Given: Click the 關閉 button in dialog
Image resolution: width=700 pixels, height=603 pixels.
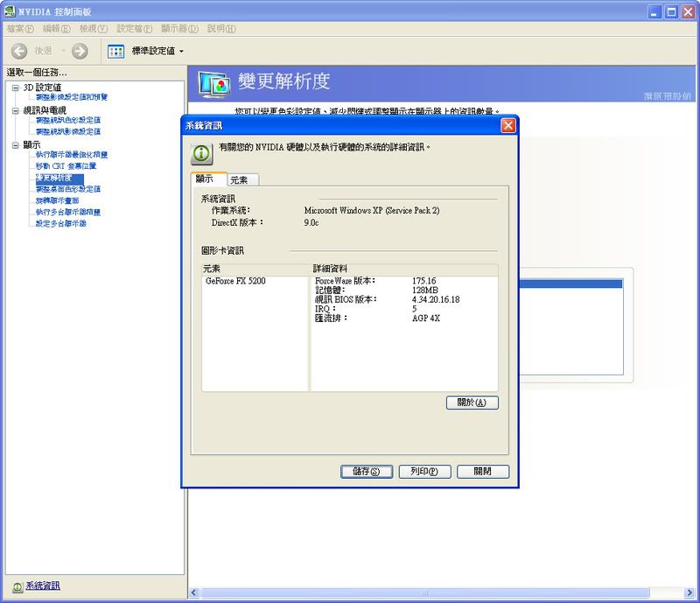Looking at the screenshot, I should pyautogui.click(x=483, y=472).
